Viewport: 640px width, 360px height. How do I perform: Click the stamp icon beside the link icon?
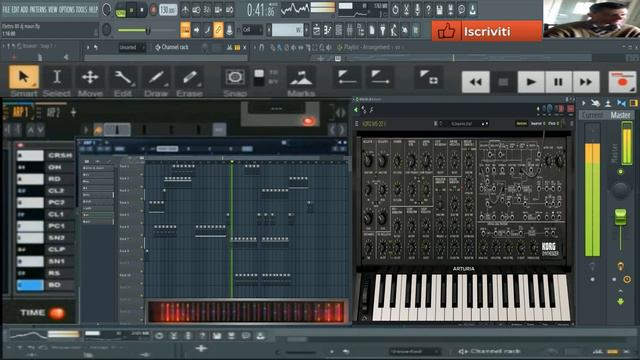click(229, 30)
